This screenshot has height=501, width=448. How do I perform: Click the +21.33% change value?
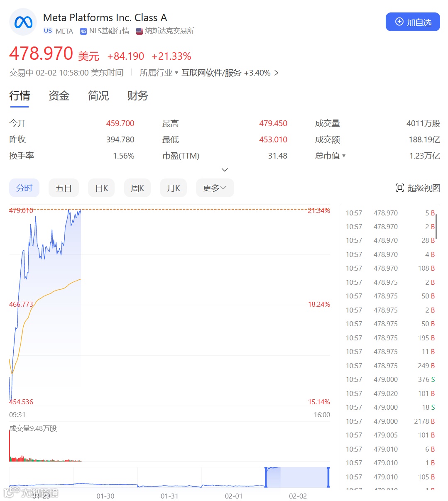tap(171, 56)
